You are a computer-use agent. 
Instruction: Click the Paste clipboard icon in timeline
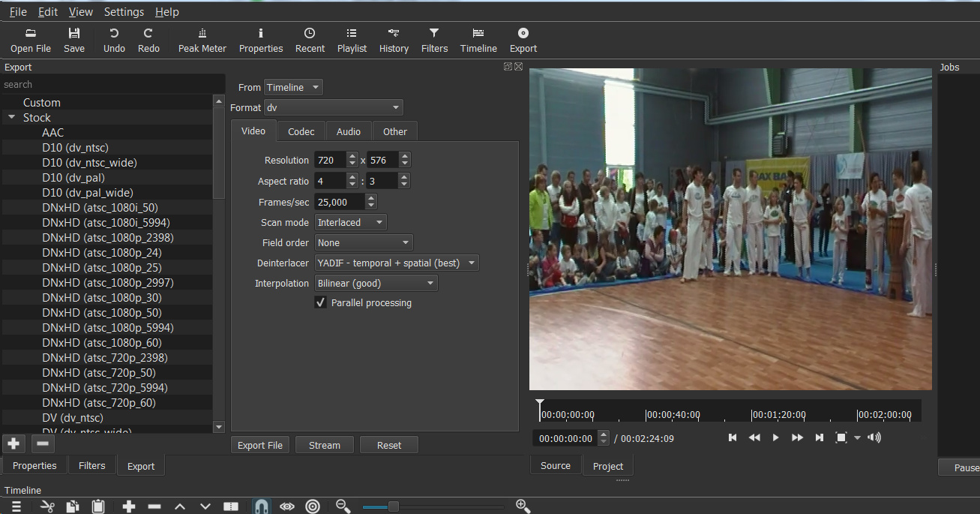(x=97, y=506)
